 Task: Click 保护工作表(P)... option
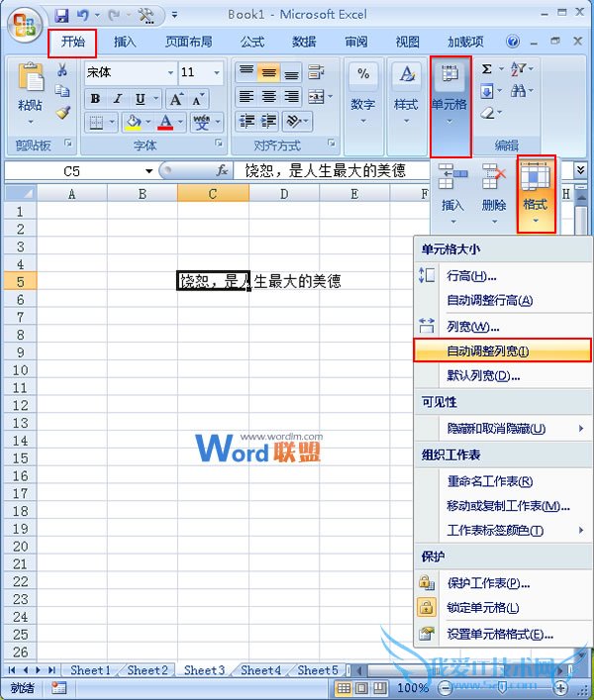[503, 583]
